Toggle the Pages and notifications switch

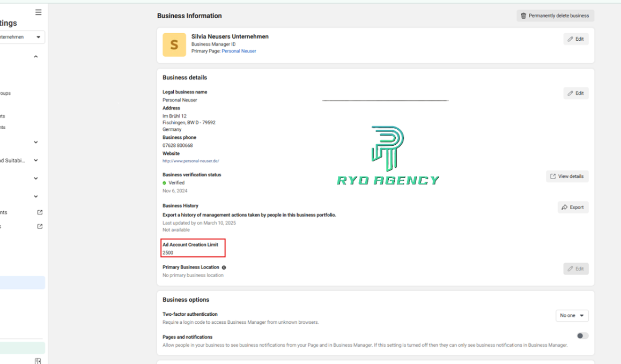tap(582, 336)
